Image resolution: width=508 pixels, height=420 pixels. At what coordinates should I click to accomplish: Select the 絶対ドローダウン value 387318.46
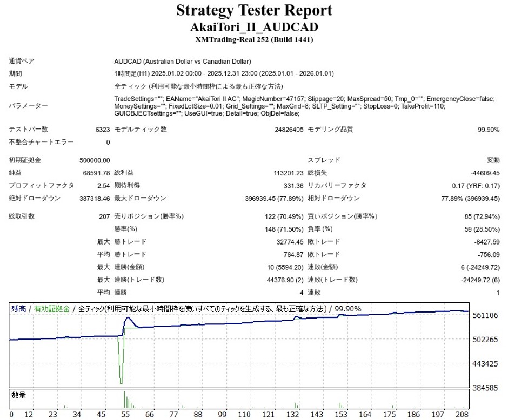point(95,198)
